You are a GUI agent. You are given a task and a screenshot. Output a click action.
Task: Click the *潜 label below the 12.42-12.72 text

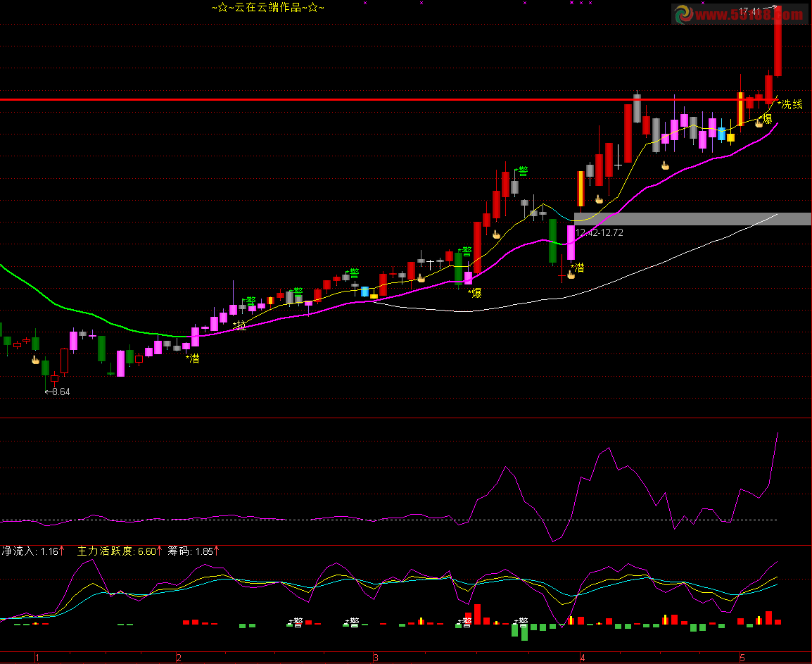pyautogui.click(x=578, y=268)
